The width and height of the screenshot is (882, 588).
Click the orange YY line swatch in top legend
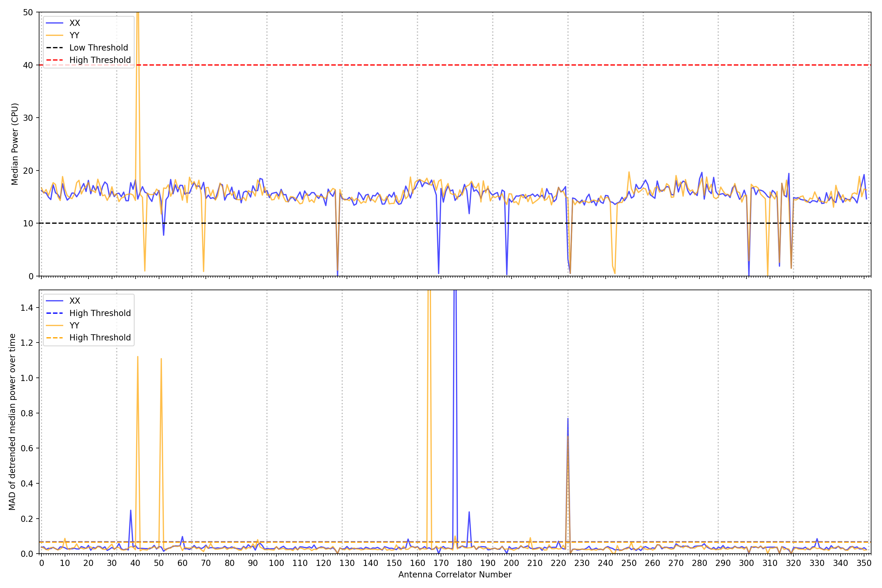click(x=54, y=35)
